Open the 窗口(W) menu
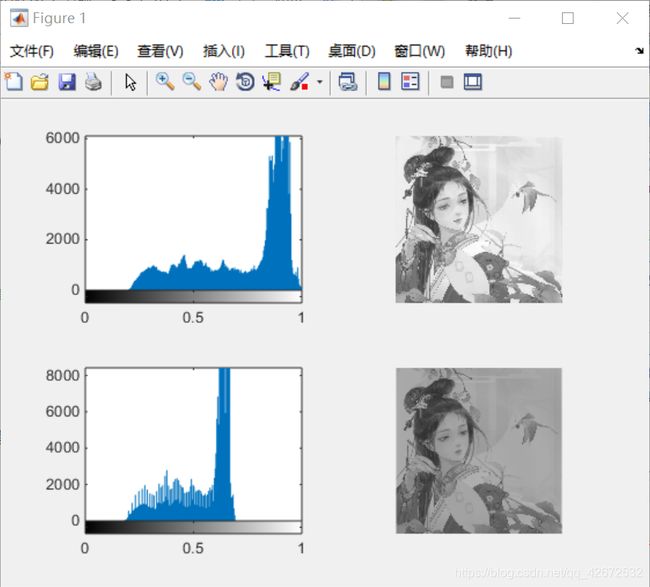 (420, 51)
